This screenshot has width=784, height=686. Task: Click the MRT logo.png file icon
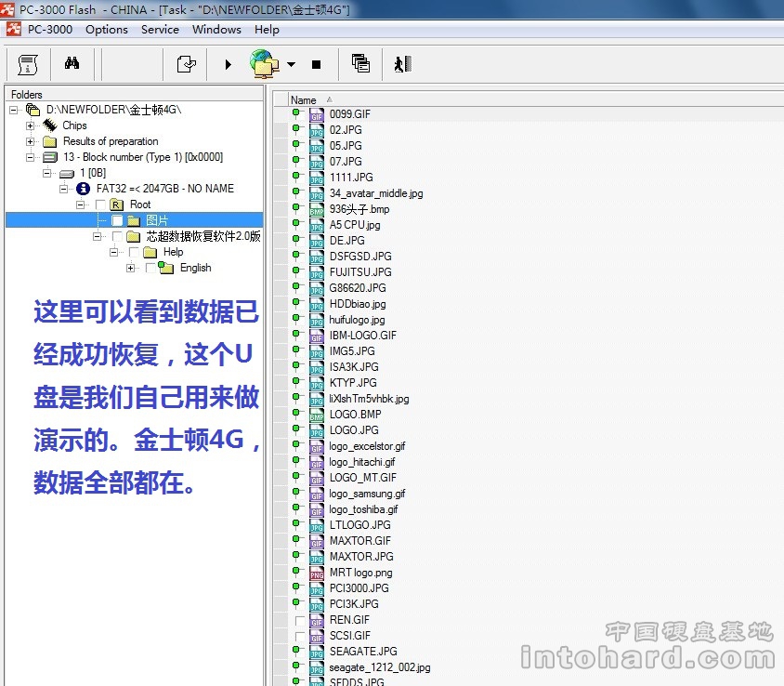pyautogui.click(x=317, y=574)
